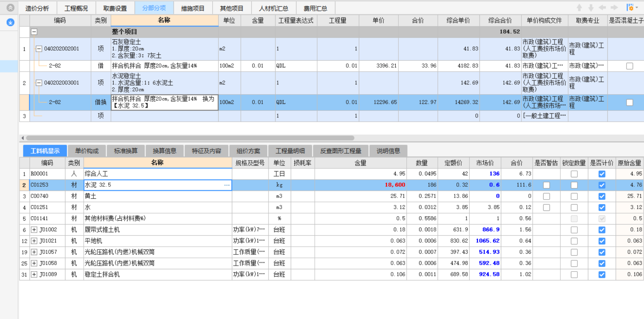Open the 措施项目 tab

click(x=193, y=8)
